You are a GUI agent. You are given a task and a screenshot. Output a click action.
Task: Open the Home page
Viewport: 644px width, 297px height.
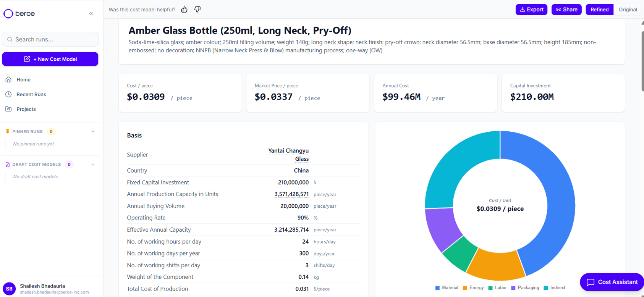(23, 80)
